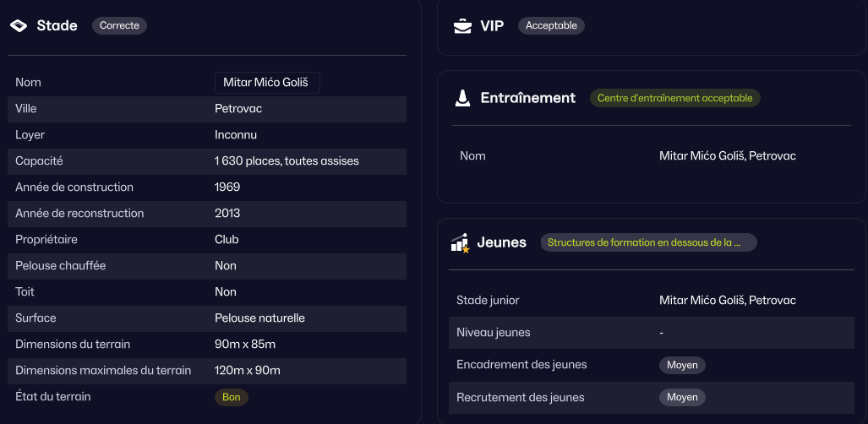This screenshot has height=424, width=868.
Task: Click the Jeunes chart-with-star icon
Action: tap(460, 243)
